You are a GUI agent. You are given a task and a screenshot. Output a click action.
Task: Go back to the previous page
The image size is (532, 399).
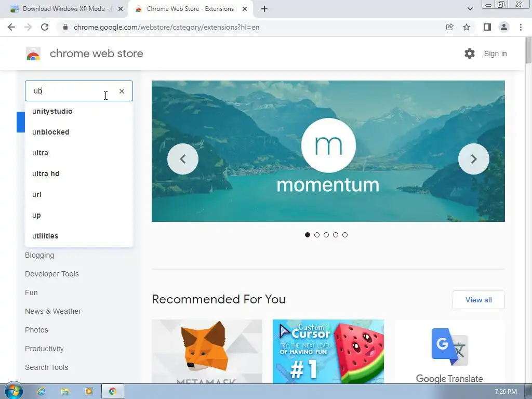pos(11,27)
